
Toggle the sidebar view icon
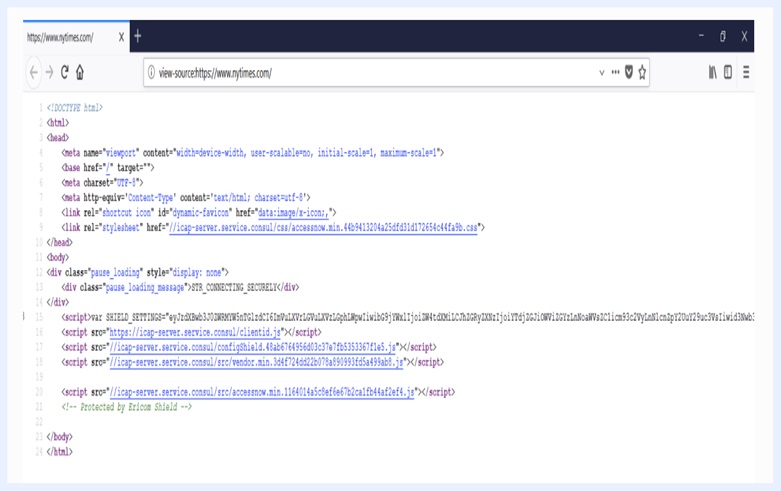pyautogui.click(x=728, y=72)
